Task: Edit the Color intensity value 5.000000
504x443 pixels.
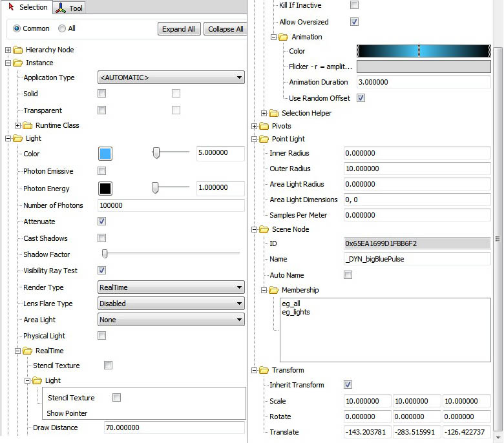Action: pyautogui.click(x=220, y=153)
